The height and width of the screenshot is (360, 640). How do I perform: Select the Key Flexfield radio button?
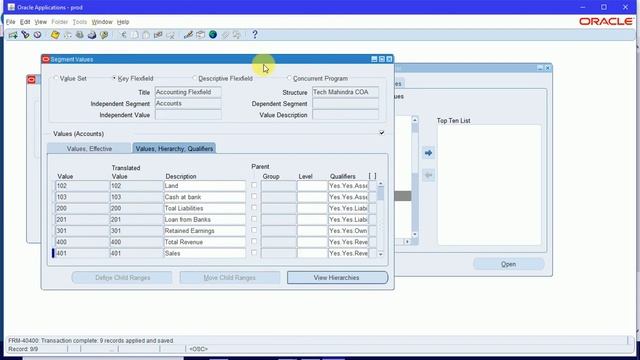point(114,78)
